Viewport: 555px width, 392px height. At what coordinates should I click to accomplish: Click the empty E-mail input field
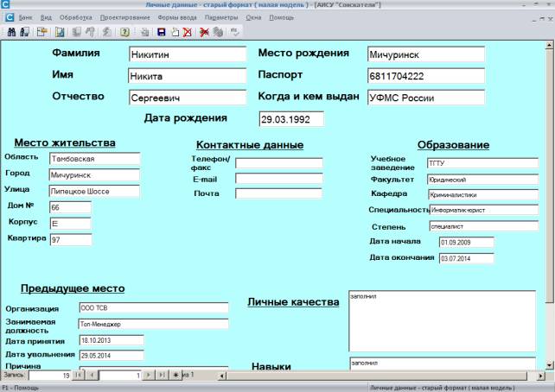pos(278,179)
